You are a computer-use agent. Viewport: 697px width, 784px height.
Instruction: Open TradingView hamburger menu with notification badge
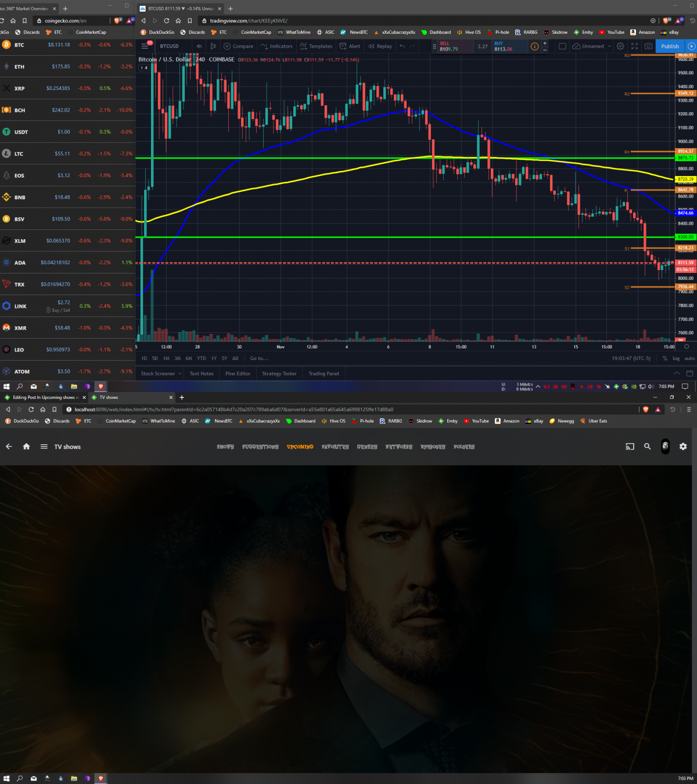pos(145,46)
